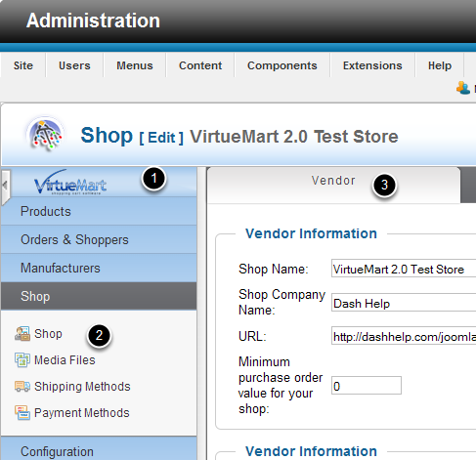476x460 pixels.
Task: Open the Shipping Methods link
Action: click(x=82, y=387)
